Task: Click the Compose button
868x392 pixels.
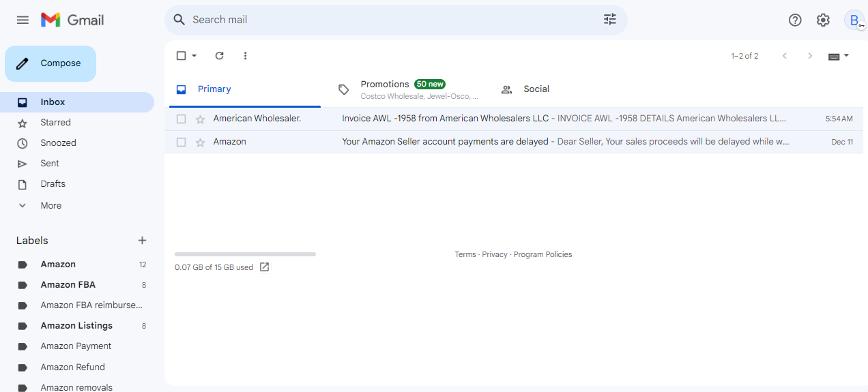Action: (50, 63)
